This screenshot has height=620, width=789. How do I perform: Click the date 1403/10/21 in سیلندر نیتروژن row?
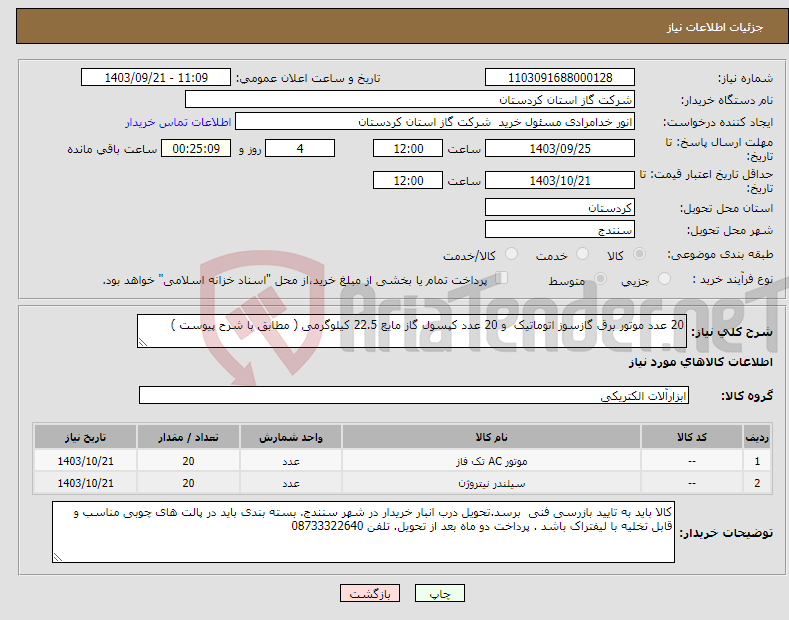click(x=86, y=483)
